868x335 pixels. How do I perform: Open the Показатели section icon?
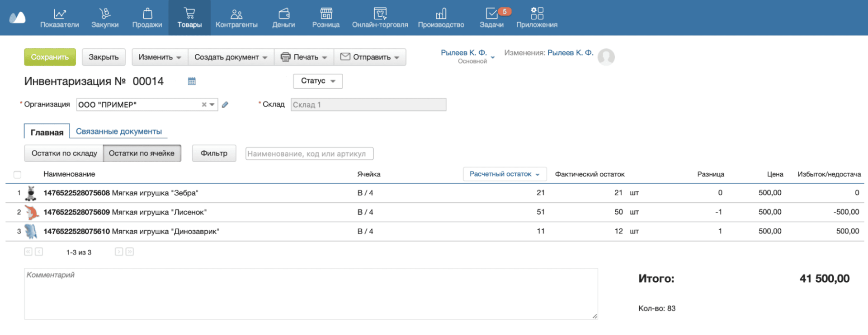pyautogui.click(x=59, y=14)
